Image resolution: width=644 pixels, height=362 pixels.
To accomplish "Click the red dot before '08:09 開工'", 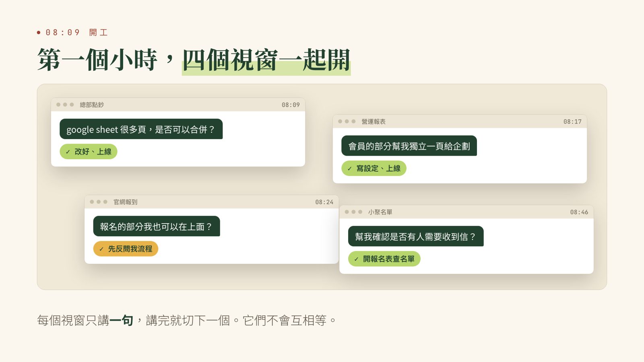I will (x=39, y=33).
